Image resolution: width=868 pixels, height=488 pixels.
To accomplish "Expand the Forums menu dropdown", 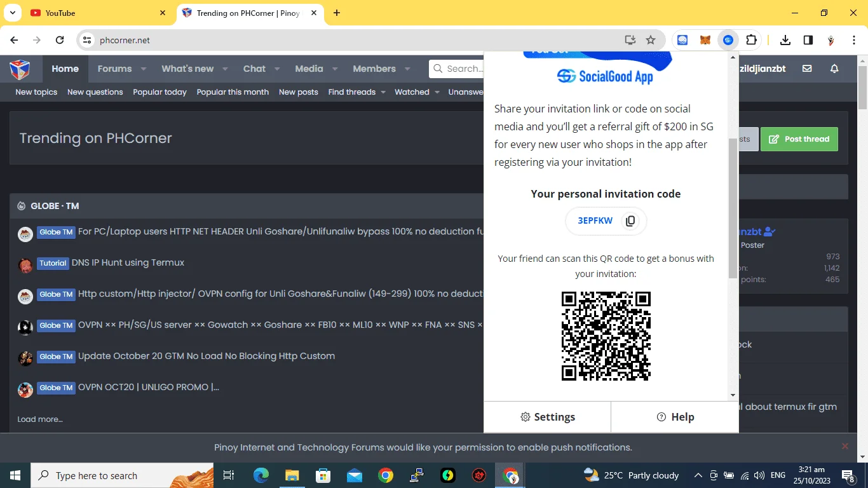I will coord(144,69).
